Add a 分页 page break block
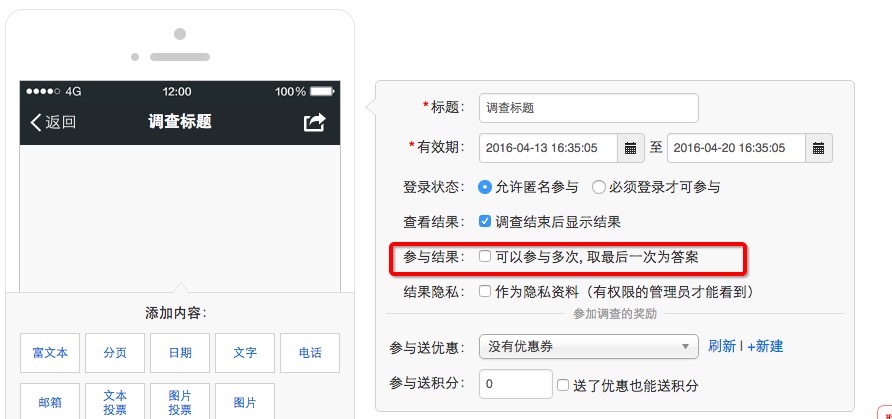Viewport: 892px width, 419px height. pyautogui.click(x=115, y=353)
